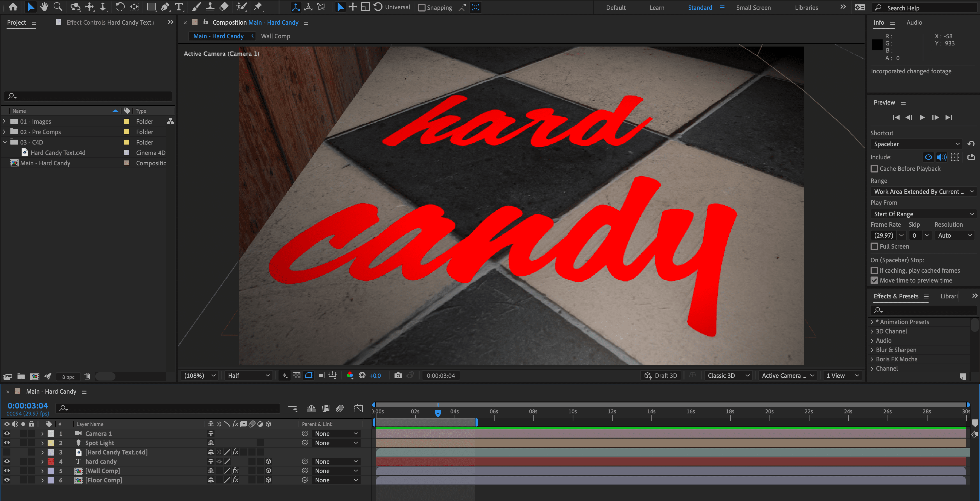Enable the Full Screen preview checkbox
Image resolution: width=980 pixels, height=501 pixels.
[875, 246]
